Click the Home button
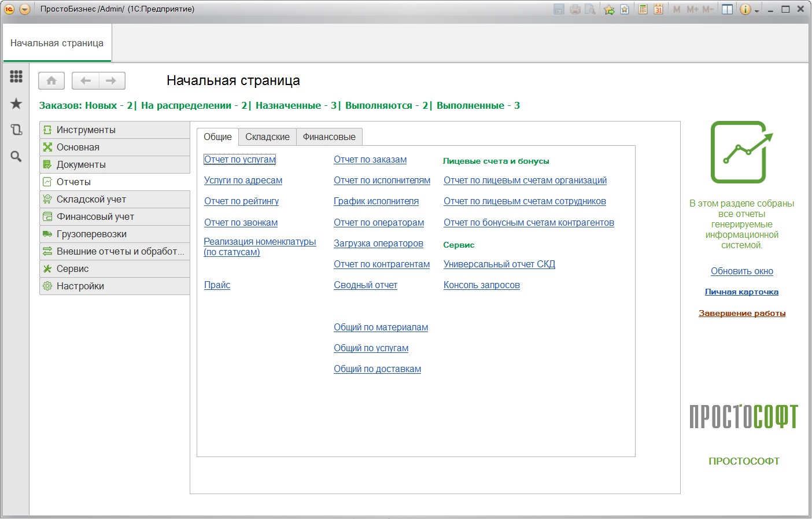812x519 pixels. (x=51, y=81)
